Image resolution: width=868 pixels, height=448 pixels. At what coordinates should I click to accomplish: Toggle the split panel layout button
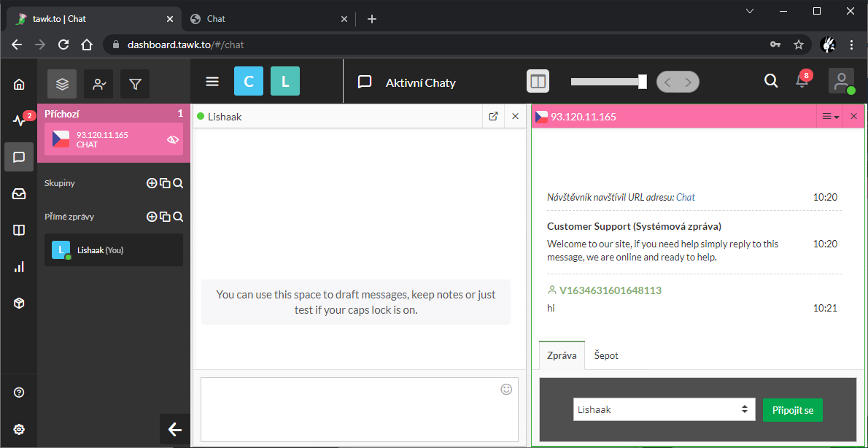538,82
